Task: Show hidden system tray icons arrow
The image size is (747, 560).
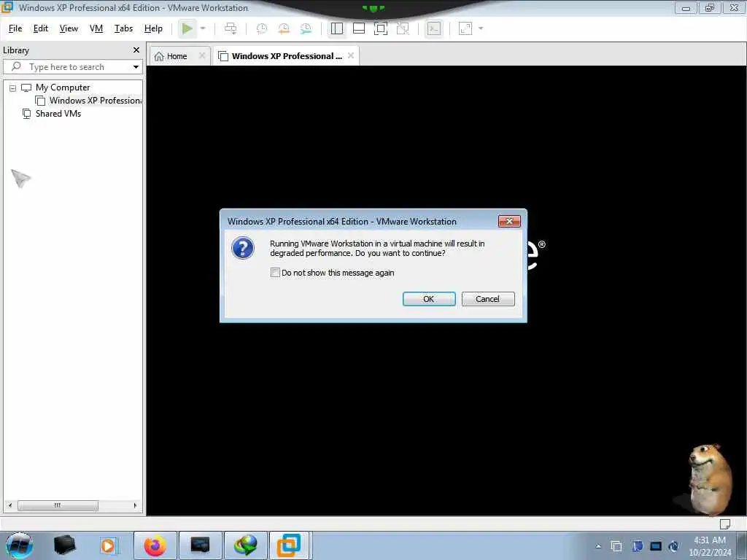Action: point(598,546)
